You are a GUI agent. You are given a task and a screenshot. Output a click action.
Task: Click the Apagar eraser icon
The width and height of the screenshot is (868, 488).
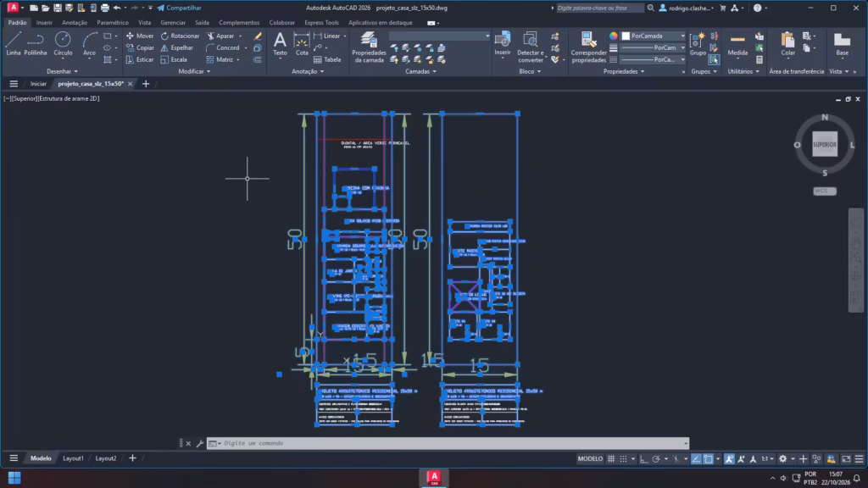coord(258,36)
